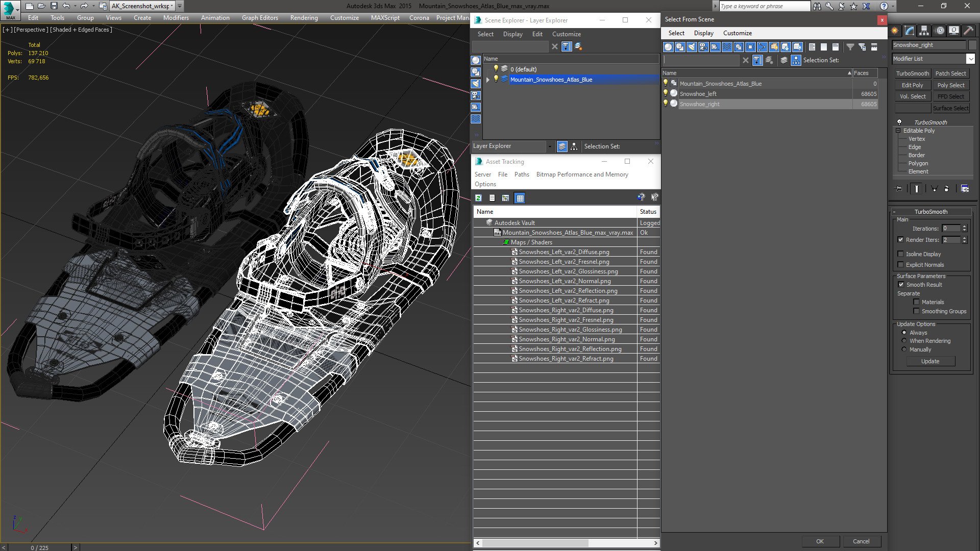Viewport: 980px width, 551px height.
Task: Click Configure Modifier Sets icon
Action: pyautogui.click(x=965, y=189)
